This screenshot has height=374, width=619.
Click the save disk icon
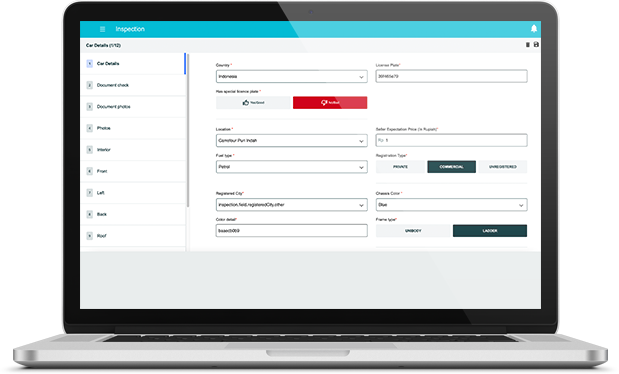(536, 45)
